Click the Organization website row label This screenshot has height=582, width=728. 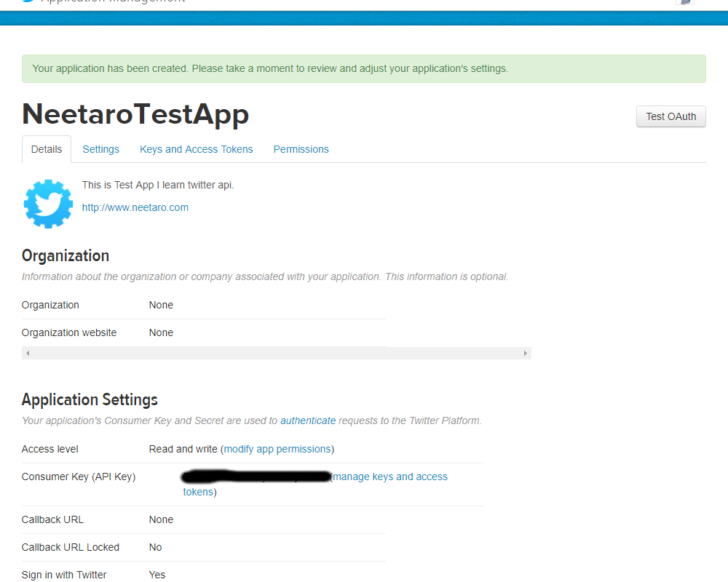click(x=69, y=332)
